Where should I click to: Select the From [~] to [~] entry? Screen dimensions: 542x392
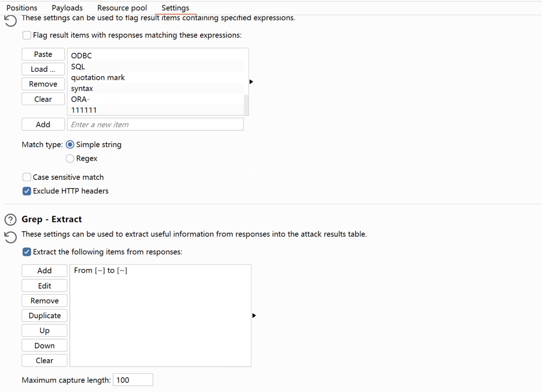pyautogui.click(x=100, y=270)
